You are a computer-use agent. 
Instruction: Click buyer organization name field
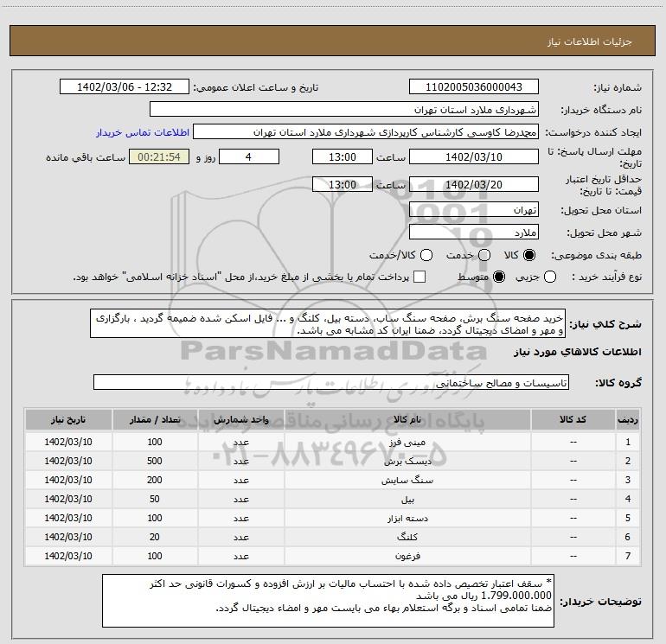pyautogui.click(x=344, y=110)
